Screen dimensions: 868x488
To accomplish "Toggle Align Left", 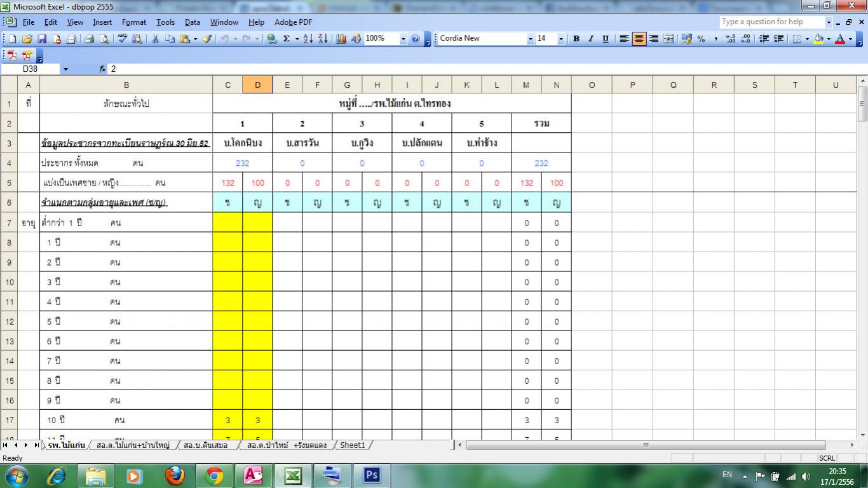I will click(624, 39).
